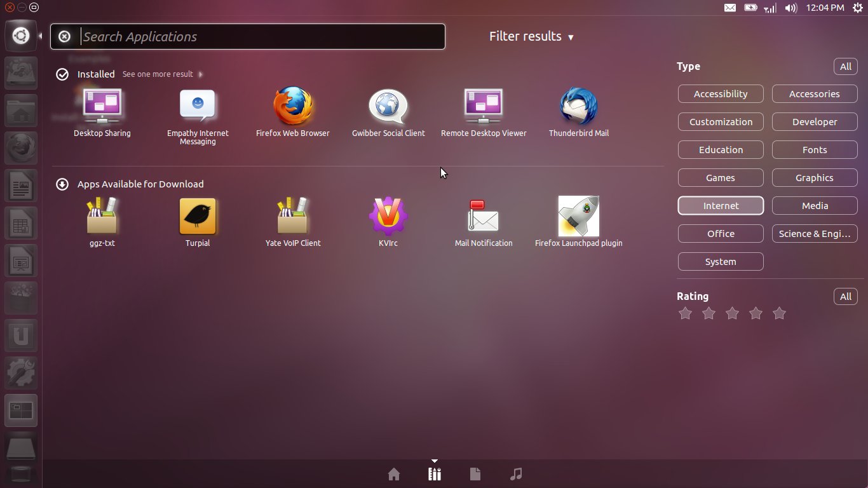Toggle the Developer type filter
The height and width of the screenshot is (488, 868).
pyautogui.click(x=815, y=122)
